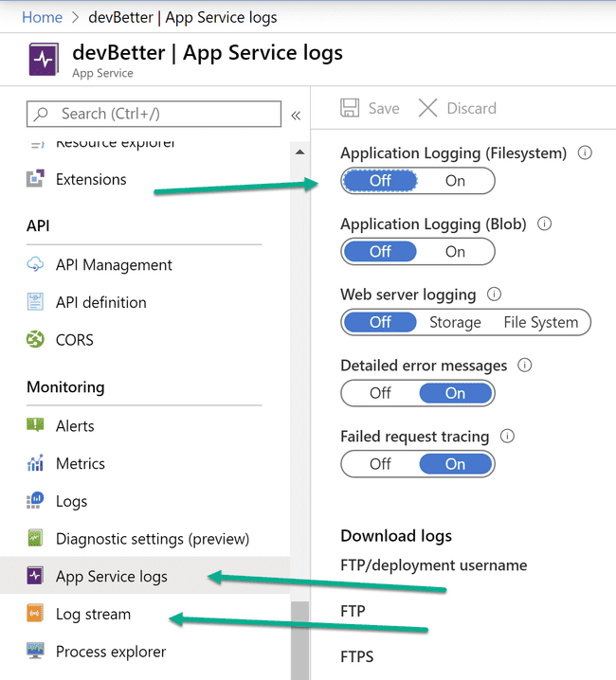This screenshot has height=680, width=616.
Task: Click the Discard button
Action: click(457, 108)
